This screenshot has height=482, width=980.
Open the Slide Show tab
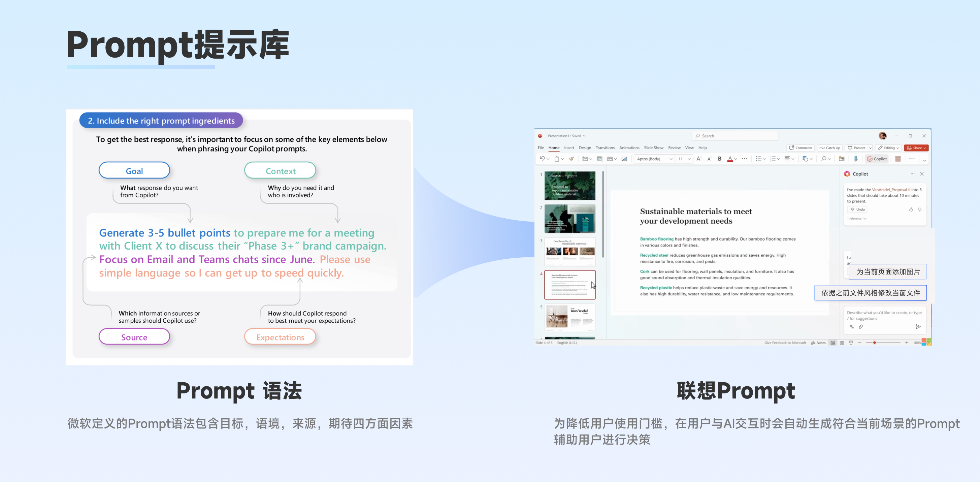pyautogui.click(x=653, y=148)
